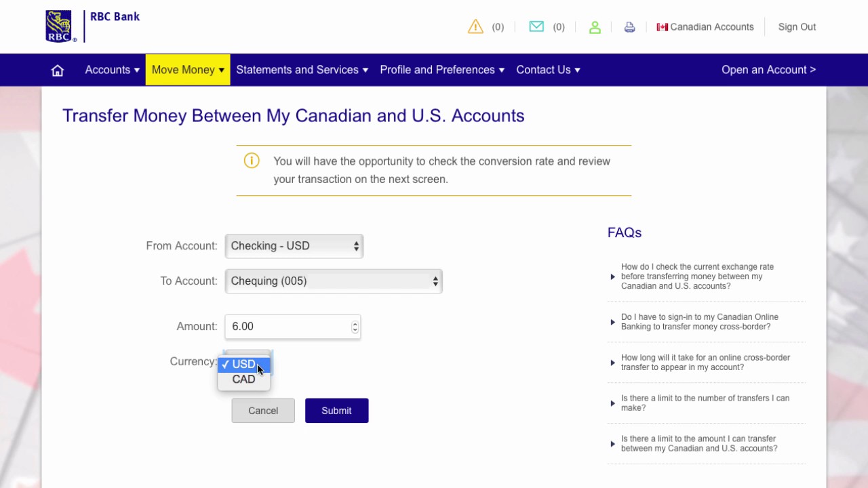Click the Cancel button
Viewport: 868px width, 488px height.
click(263, 411)
